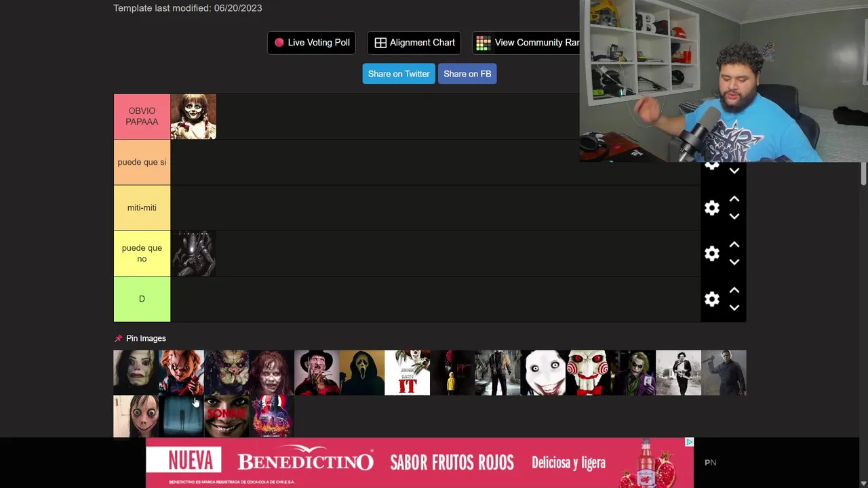Select the Chucky doll thumbnail
The height and width of the screenshot is (488, 868).
click(181, 373)
